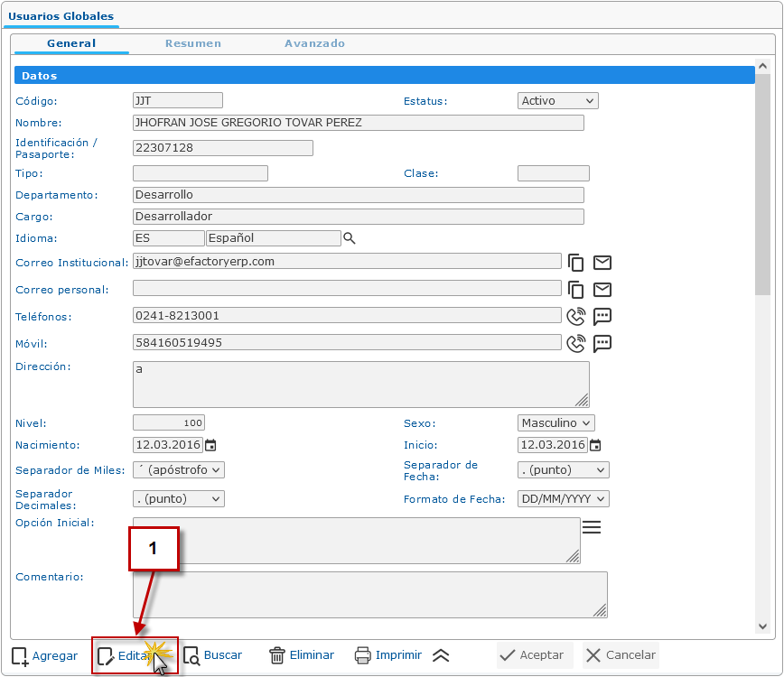This screenshot has height=677, width=784.
Task: Open the Opción Inicial menu icon
Action: click(591, 528)
